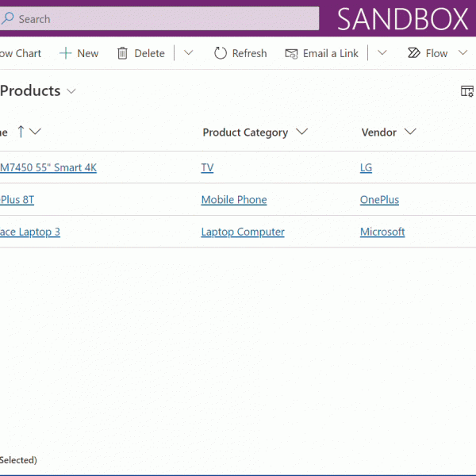This screenshot has width=476, height=476.
Task: Open the Mobile Phone category link
Action: (x=234, y=200)
